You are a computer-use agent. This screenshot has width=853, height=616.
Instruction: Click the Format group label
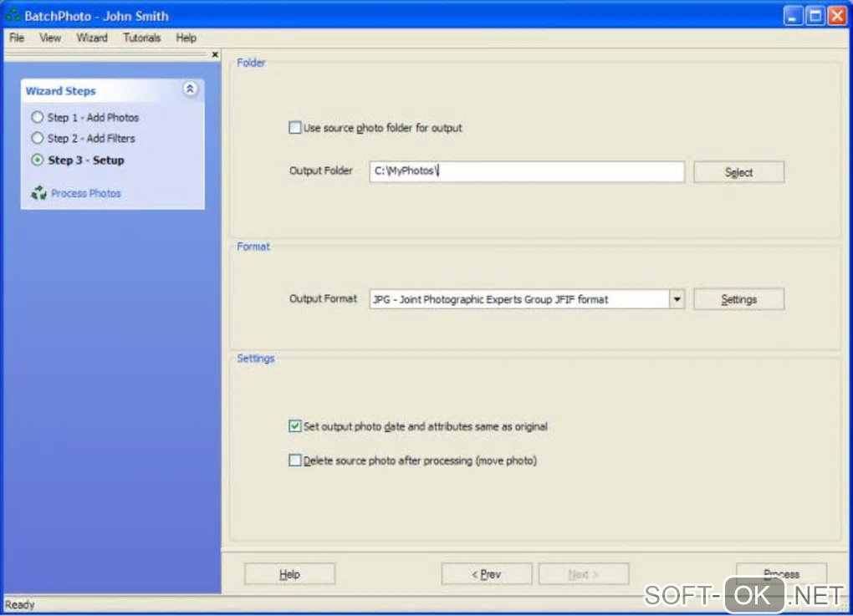[x=253, y=247]
